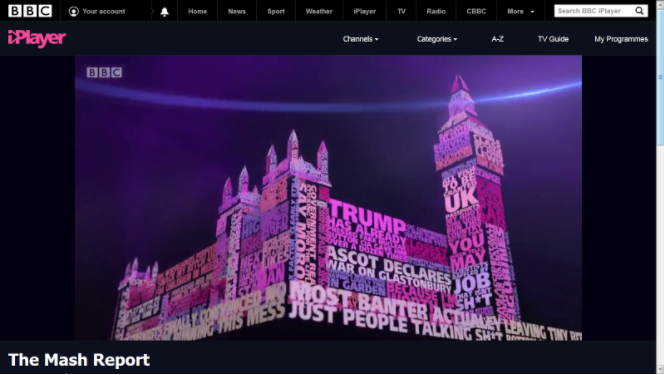Go to the Weather section

(x=319, y=11)
